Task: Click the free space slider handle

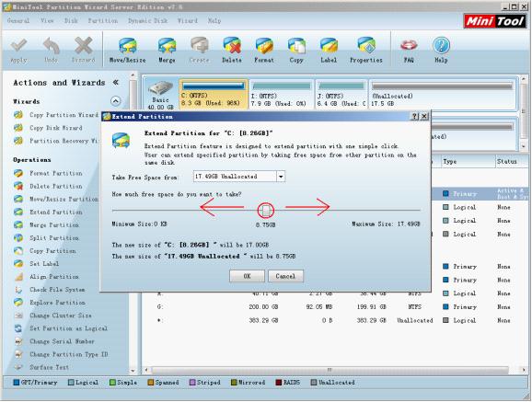Action: click(266, 211)
